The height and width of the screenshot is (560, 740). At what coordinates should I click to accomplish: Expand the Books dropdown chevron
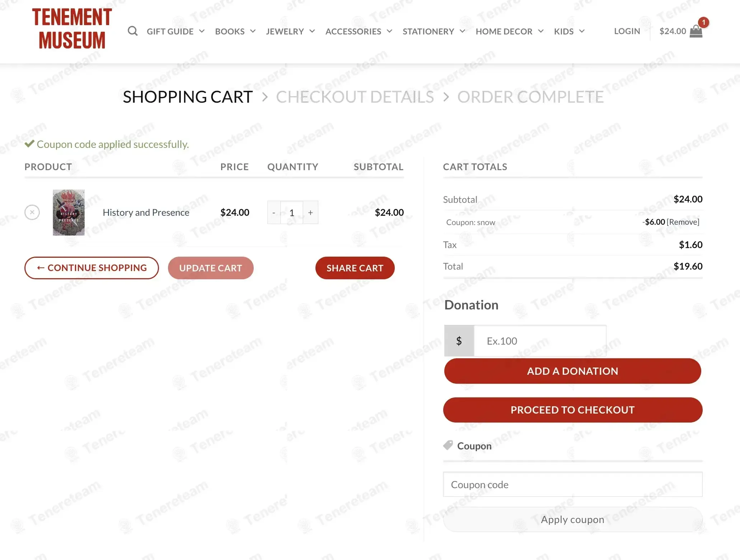(253, 31)
